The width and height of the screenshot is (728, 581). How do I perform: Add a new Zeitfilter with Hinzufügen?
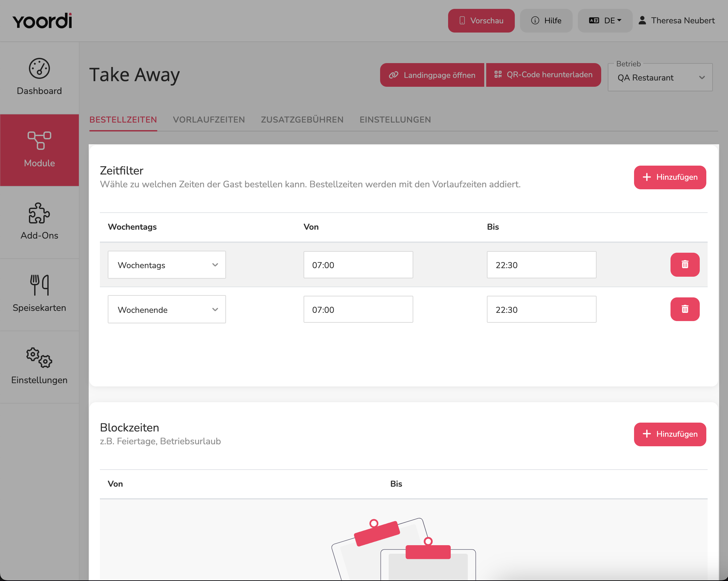[670, 177]
